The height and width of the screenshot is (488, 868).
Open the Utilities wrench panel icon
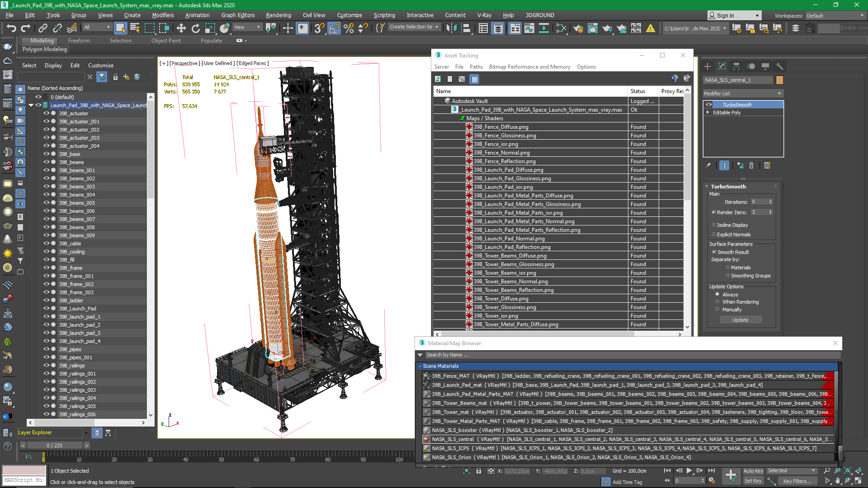(779, 66)
